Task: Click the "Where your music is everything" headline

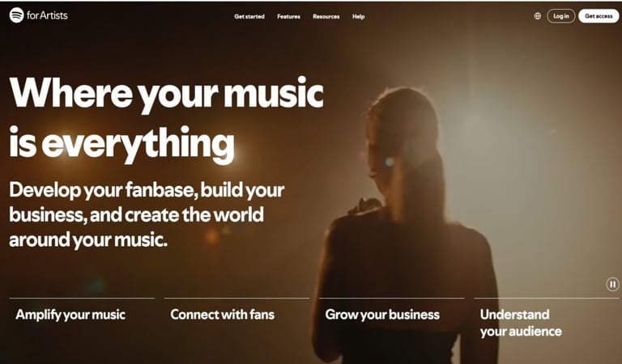Action: (166, 120)
